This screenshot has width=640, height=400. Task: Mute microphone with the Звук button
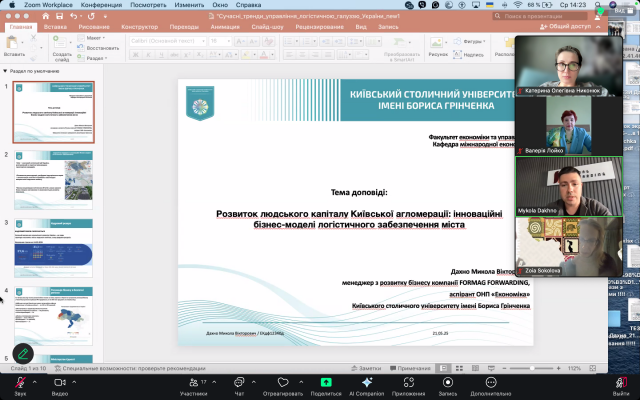point(20,383)
